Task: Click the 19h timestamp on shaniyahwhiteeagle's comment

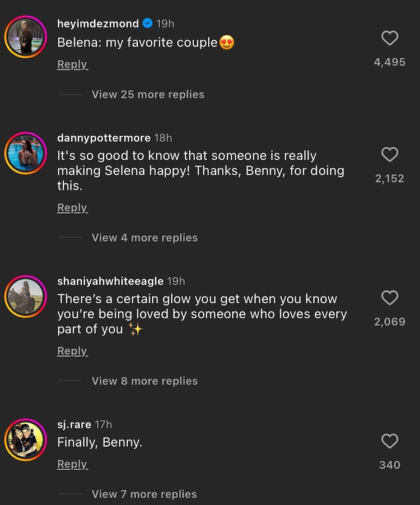Action: (175, 281)
